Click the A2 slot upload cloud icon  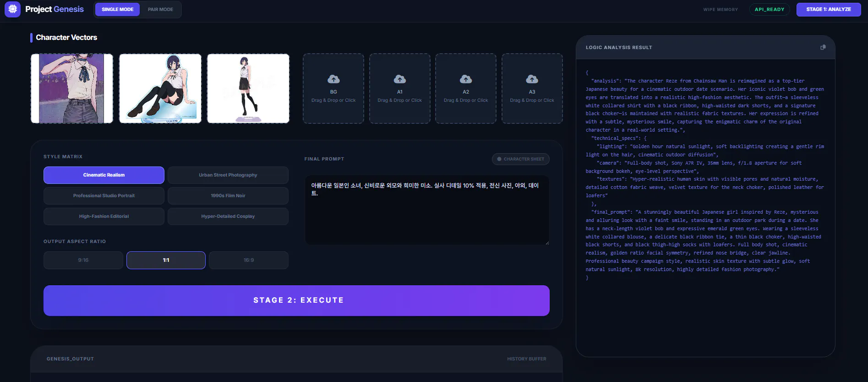click(466, 79)
